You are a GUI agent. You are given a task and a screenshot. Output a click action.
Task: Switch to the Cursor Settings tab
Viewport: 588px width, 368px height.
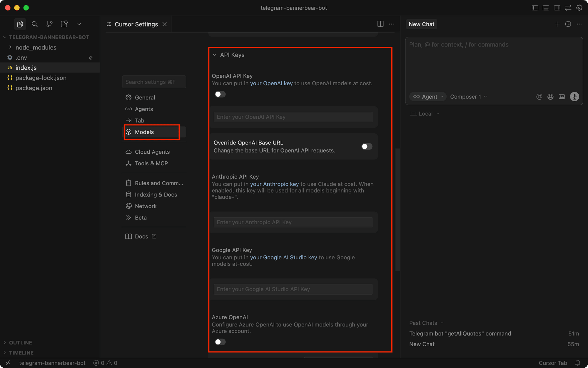tap(136, 24)
